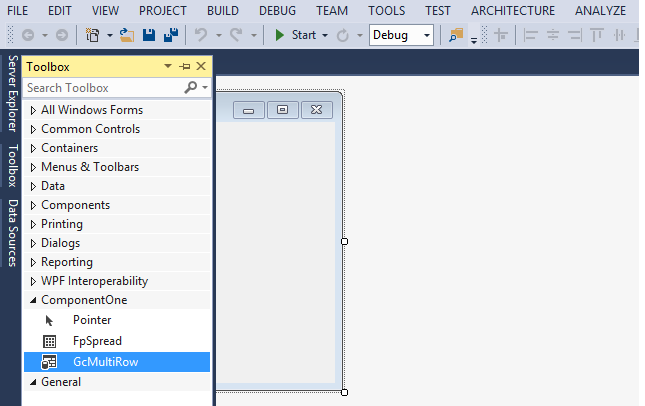This screenshot has width=645, height=406.
Task: Click the Align Tops layout icon
Action: 597,35
